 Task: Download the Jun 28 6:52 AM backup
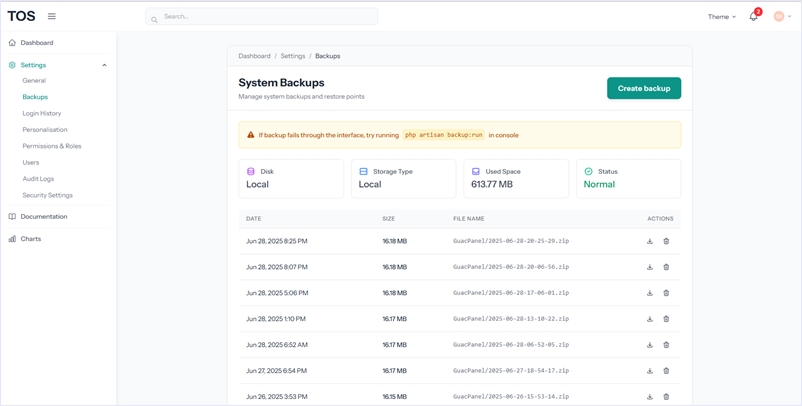pos(650,345)
